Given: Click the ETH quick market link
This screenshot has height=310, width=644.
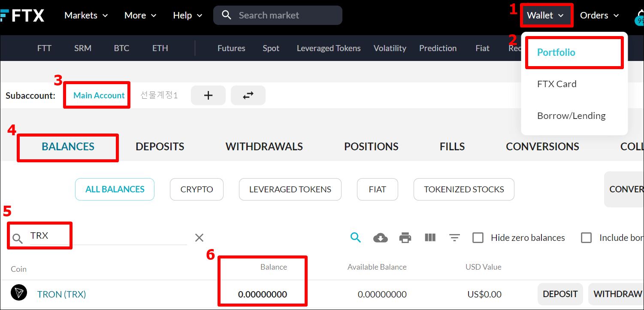Looking at the screenshot, I should (160, 49).
